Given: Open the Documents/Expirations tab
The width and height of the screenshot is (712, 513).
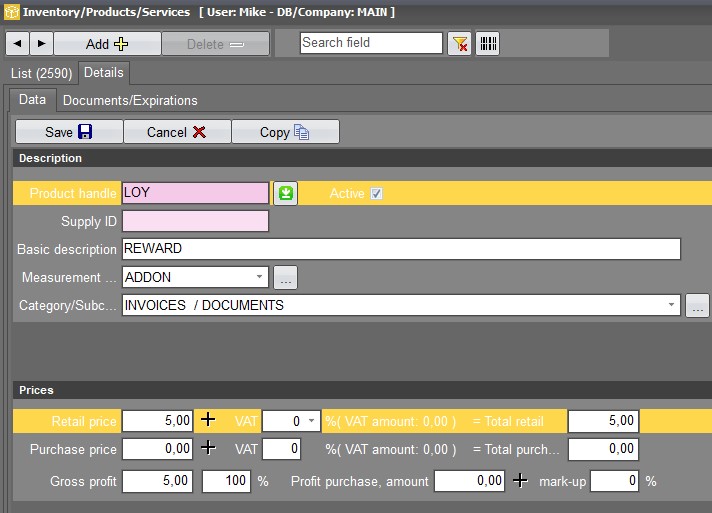Looking at the screenshot, I should 130,100.
